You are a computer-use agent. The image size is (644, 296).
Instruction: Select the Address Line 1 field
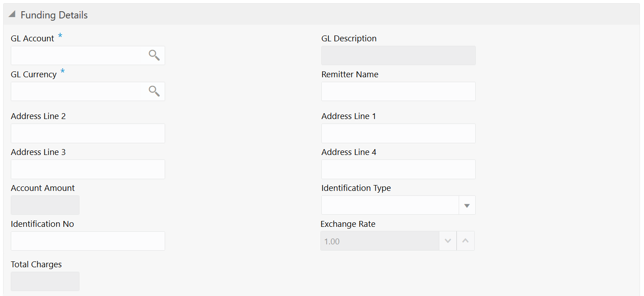[398, 133]
